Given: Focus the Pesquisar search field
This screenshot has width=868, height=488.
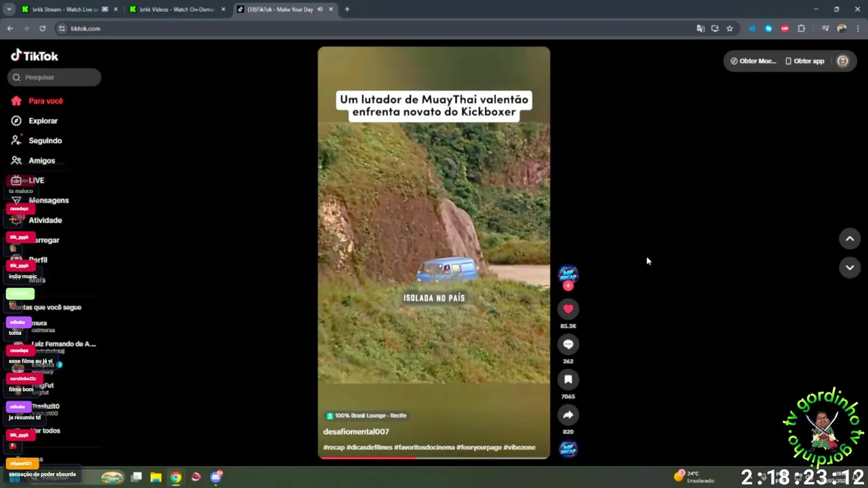Looking at the screenshot, I should [x=54, y=77].
